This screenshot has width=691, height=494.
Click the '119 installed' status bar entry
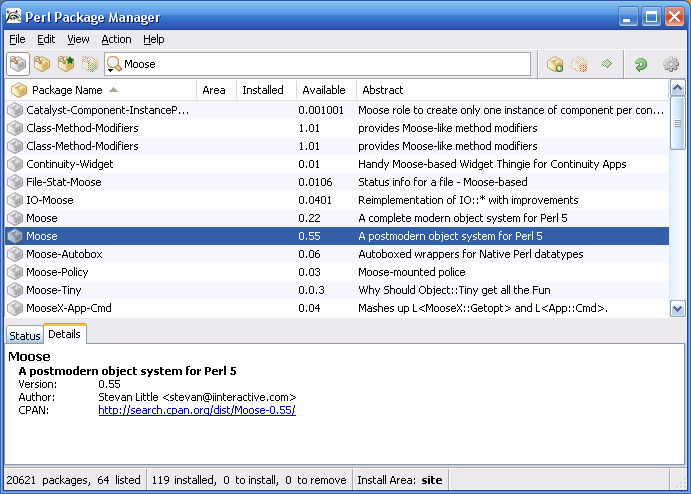pos(249,480)
